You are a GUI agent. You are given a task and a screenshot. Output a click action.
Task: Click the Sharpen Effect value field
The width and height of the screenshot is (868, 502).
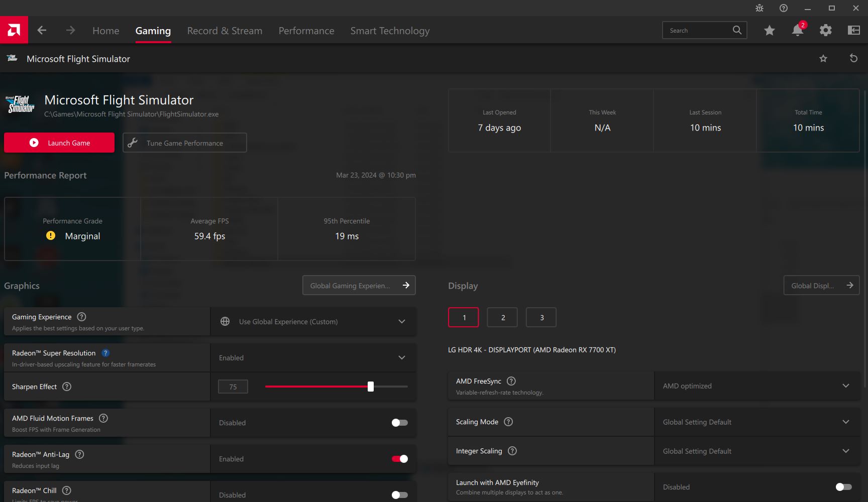click(x=233, y=387)
